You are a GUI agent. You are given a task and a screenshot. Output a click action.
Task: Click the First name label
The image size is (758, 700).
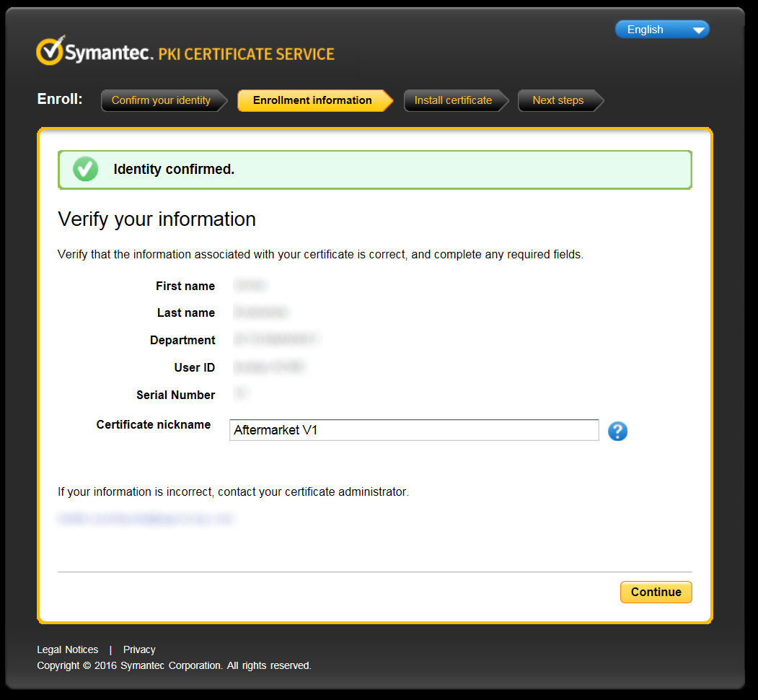[x=185, y=286]
